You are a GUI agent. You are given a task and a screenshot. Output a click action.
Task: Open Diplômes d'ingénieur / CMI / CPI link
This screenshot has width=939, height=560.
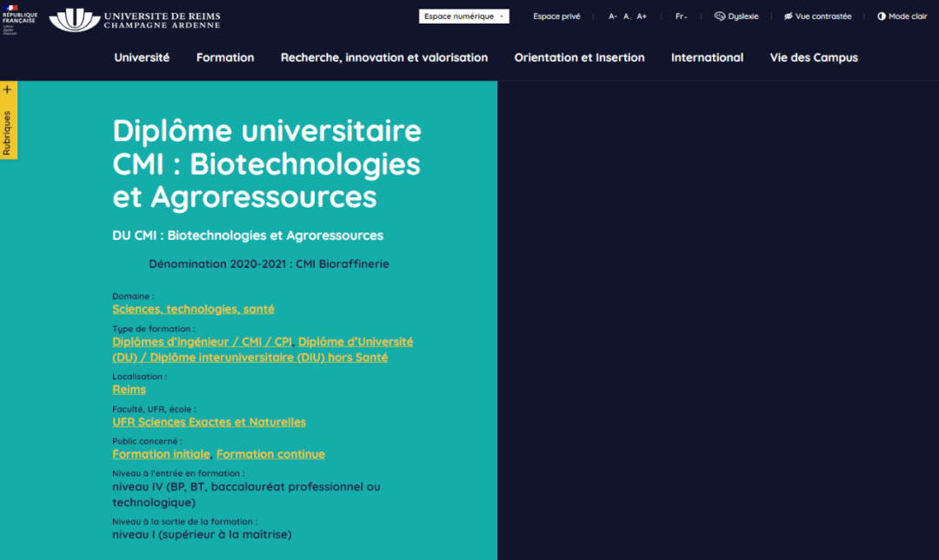click(x=202, y=342)
